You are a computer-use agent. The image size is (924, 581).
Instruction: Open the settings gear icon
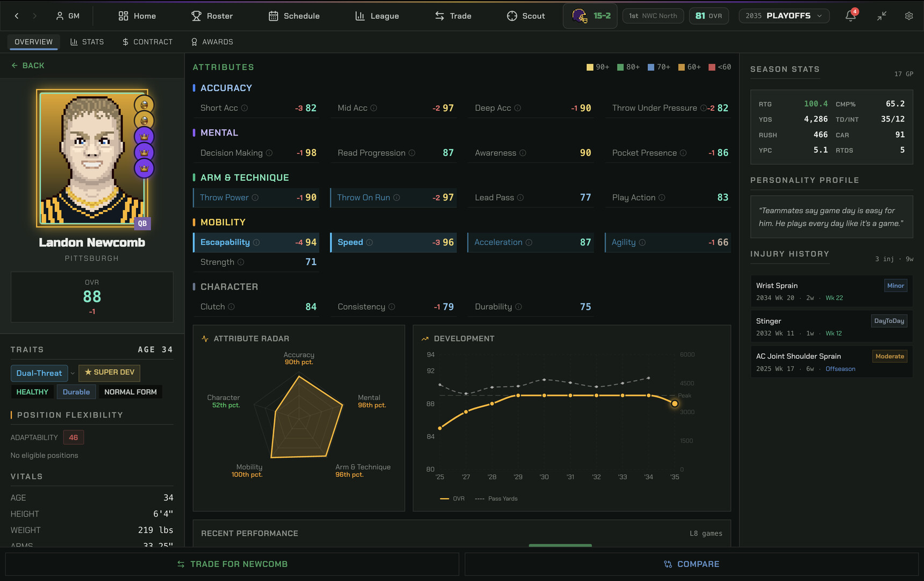click(x=909, y=16)
